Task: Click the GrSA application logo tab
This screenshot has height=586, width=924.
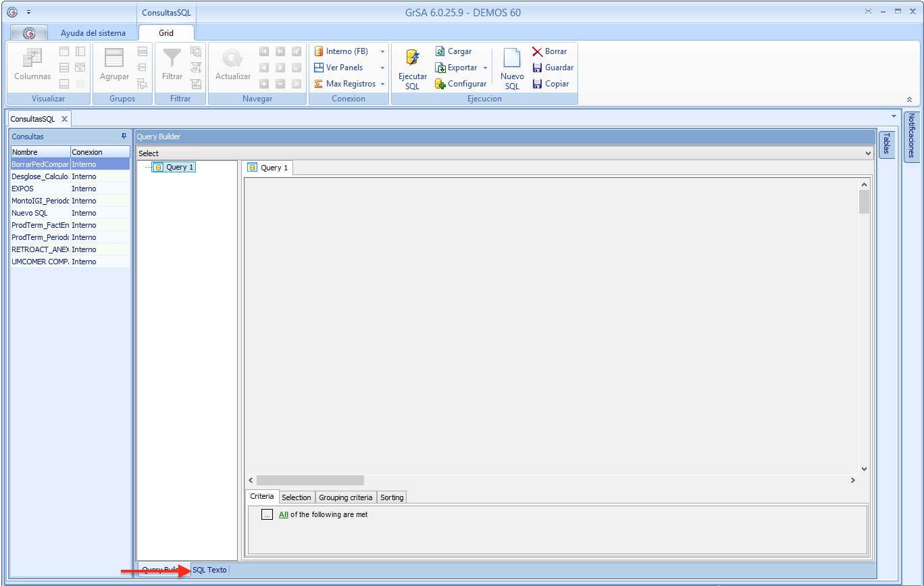Action: click(x=29, y=32)
